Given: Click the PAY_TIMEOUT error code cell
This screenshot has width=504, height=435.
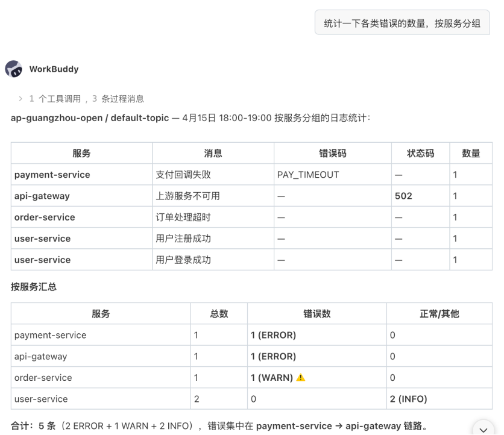Looking at the screenshot, I should click(333, 175).
